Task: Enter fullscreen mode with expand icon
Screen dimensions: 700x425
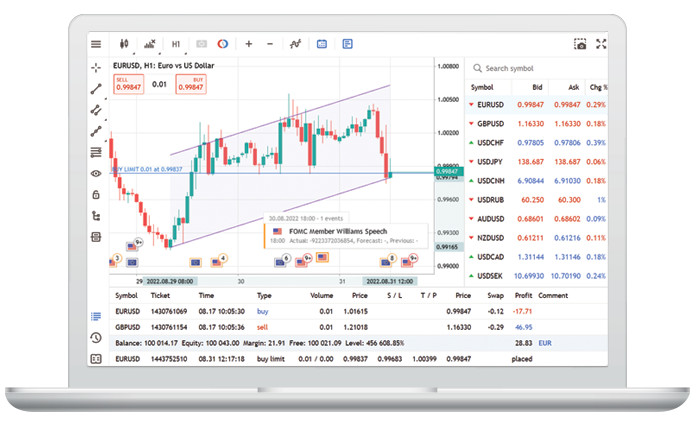Action: (x=602, y=44)
